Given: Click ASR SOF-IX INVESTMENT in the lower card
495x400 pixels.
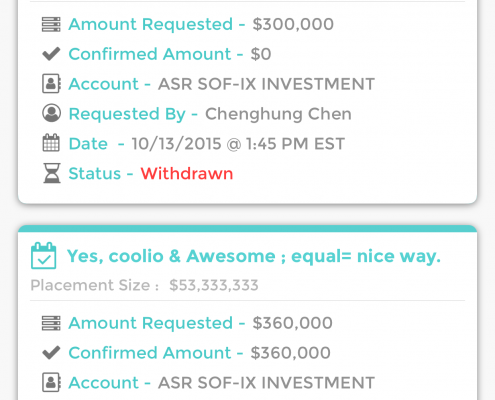Looking at the screenshot, I should (266, 382).
